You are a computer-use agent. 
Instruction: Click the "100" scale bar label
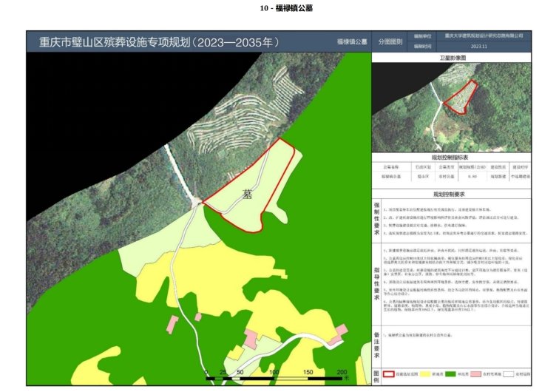(274, 372)
